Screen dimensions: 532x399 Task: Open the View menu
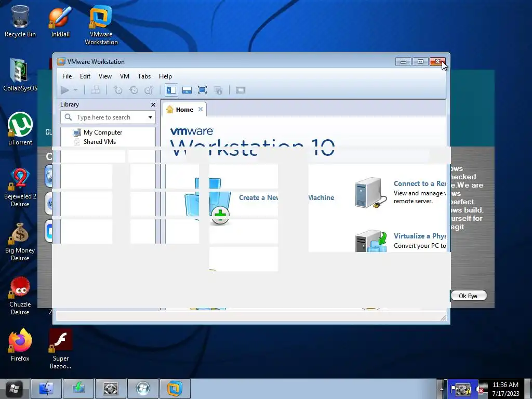(x=105, y=76)
